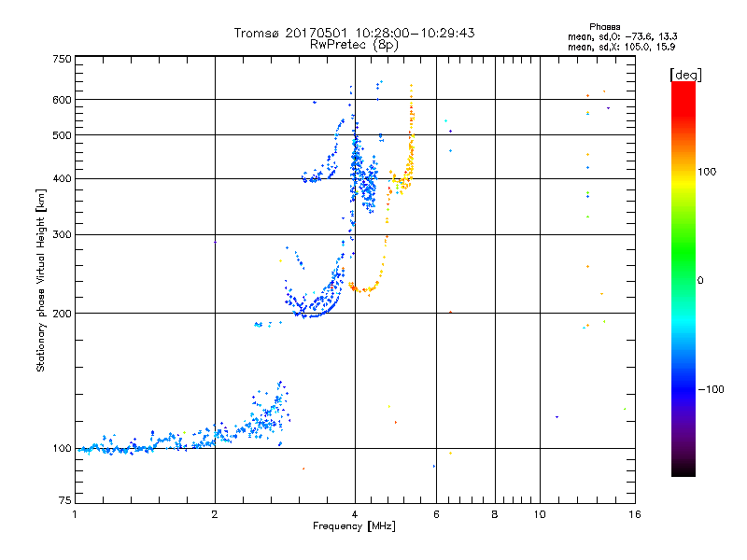Screen dimensions: 747x560
Task: Click the black bottom of the color bar
Action: pos(684,469)
